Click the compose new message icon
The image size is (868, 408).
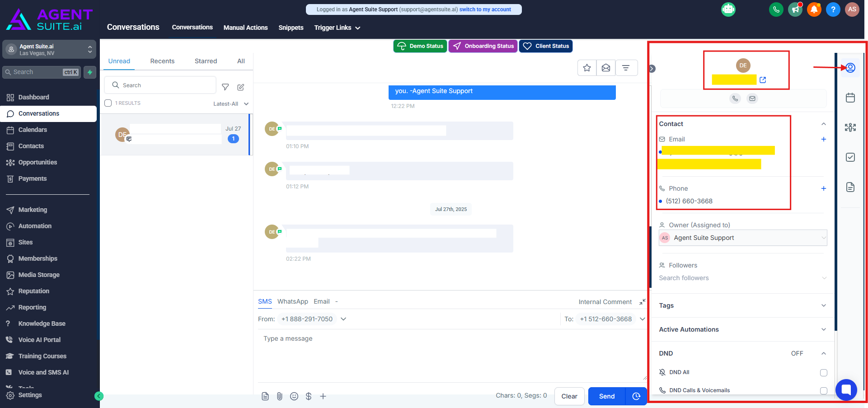(241, 87)
